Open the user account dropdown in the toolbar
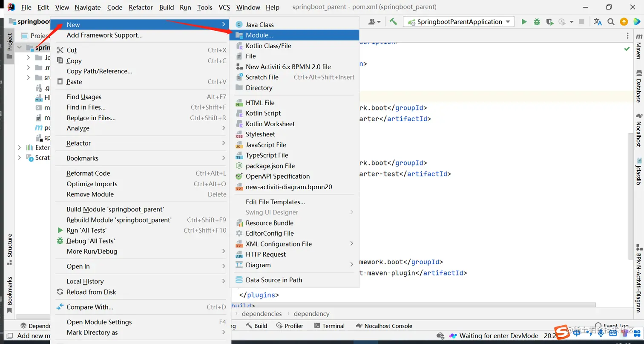The width and height of the screenshot is (644, 344). coord(375,22)
